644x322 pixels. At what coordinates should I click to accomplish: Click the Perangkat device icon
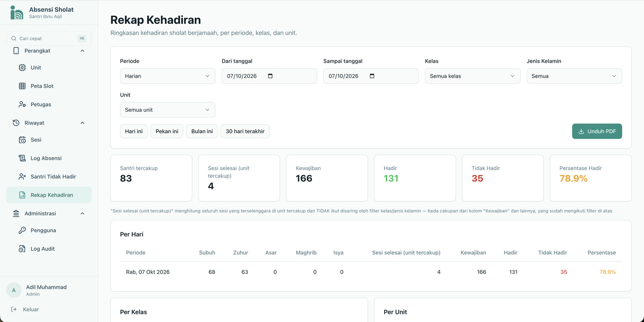pos(16,51)
